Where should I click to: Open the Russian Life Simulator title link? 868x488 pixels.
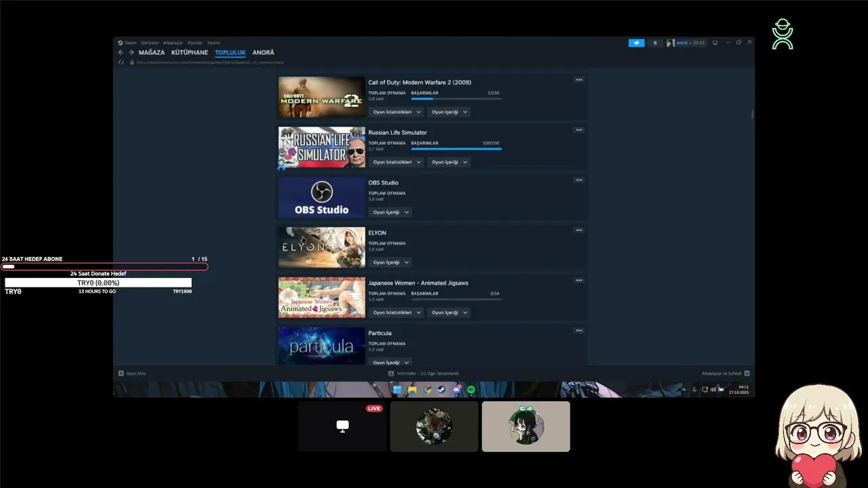coord(397,132)
